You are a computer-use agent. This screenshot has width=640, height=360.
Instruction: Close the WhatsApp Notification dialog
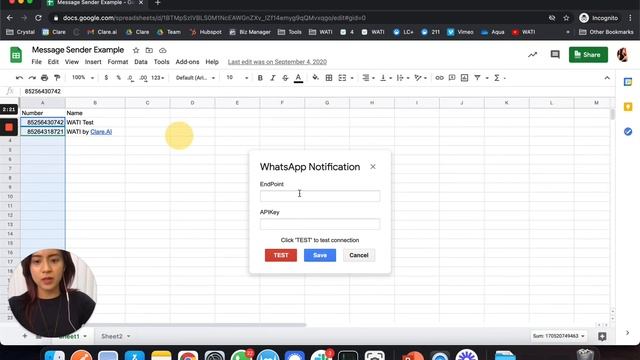pos(373,167)
